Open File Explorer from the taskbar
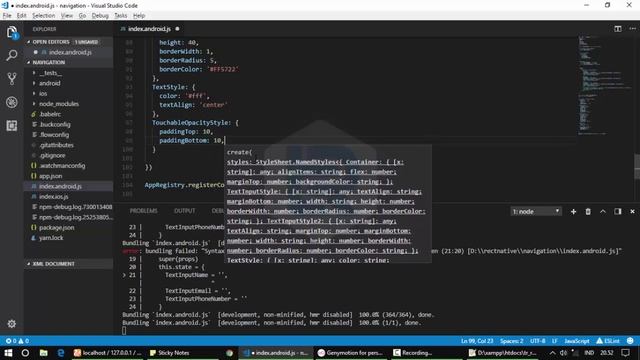The width and height of the screenshot is (640, 360). coord(43,353)
